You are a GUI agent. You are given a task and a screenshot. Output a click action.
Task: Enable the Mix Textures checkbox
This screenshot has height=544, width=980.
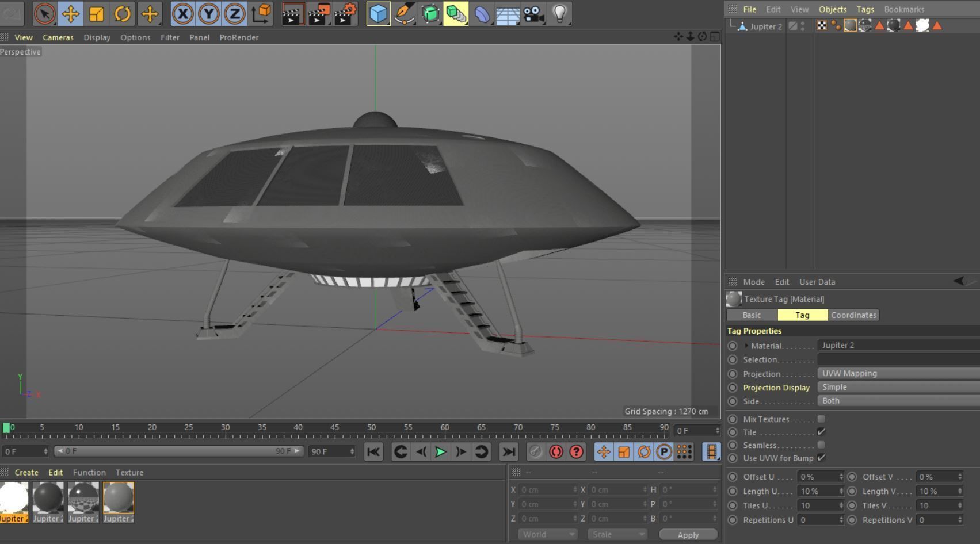tap(821, 419)
